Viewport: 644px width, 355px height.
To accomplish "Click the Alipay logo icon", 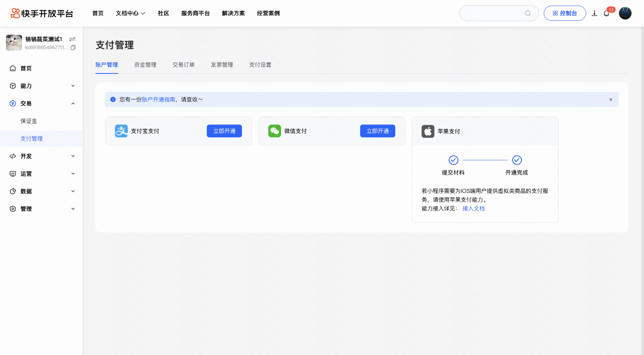I will [x=121, y=131].
